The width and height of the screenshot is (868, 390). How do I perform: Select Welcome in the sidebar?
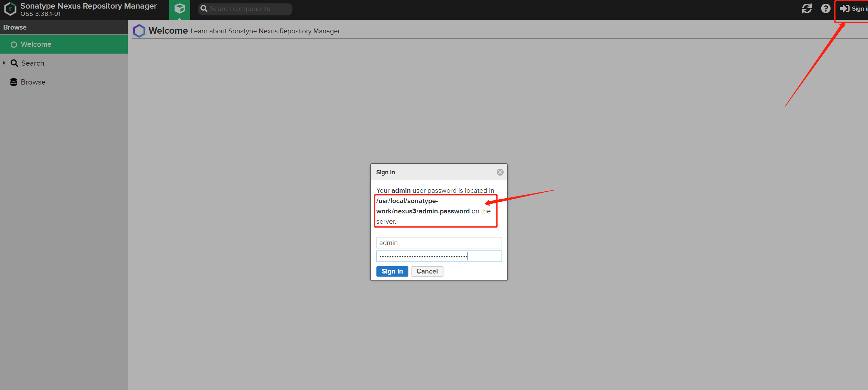point(64,44)
